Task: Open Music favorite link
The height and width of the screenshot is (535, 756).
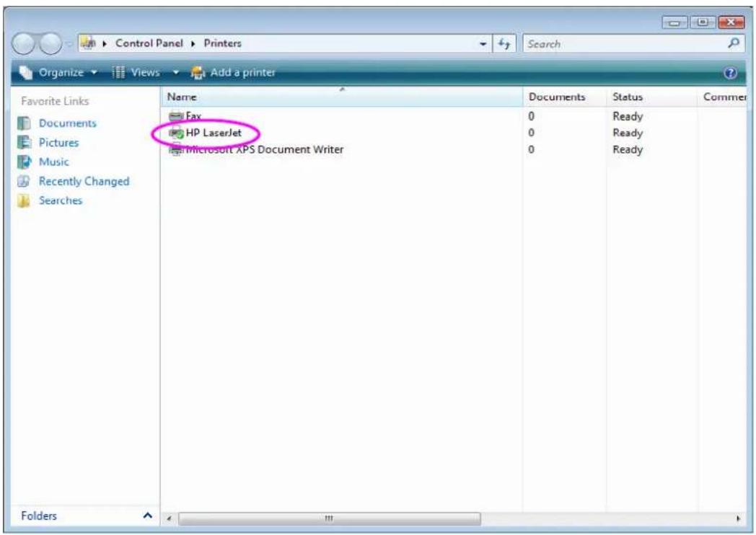Action: coord(53,162)
